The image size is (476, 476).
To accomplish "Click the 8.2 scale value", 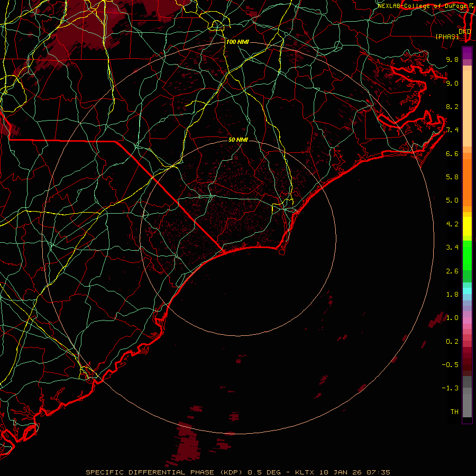I will (x=452, y=106).
